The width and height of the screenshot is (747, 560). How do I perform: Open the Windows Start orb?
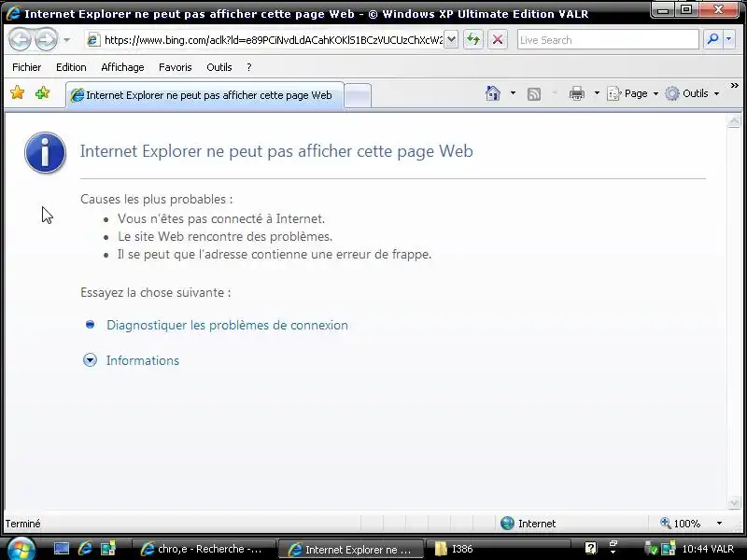pyautogui.click(x=21, y=549)
